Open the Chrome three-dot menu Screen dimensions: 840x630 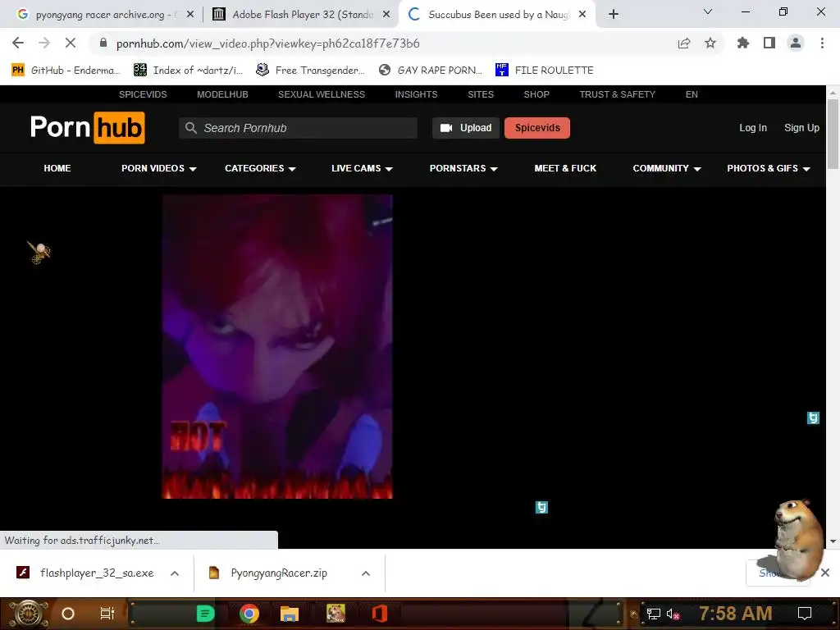pos(822,43)
